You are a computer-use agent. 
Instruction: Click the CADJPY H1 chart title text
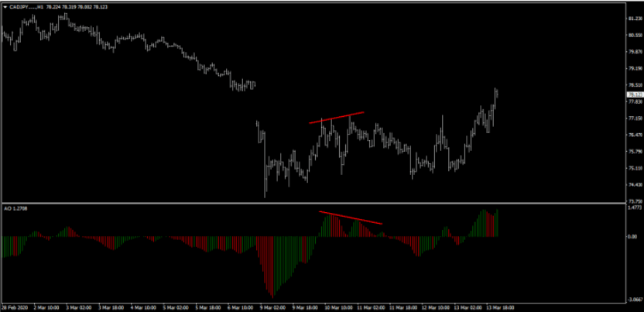31,6
